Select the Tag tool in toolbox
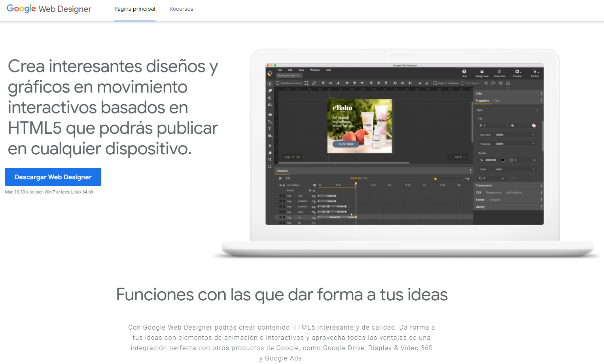 pyautogui.click(x=270, y=114)
